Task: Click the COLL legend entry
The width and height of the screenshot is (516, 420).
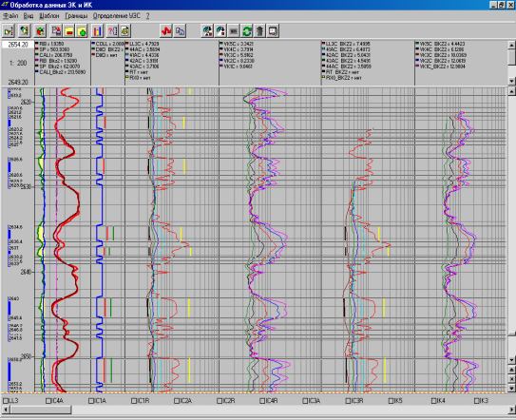Action: click(108, 44)
